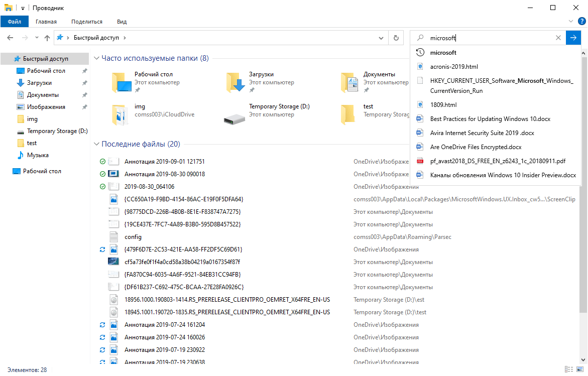Unpin Загрузки using its pin icon
Screen dimensions: 588x376
point(253,89)
